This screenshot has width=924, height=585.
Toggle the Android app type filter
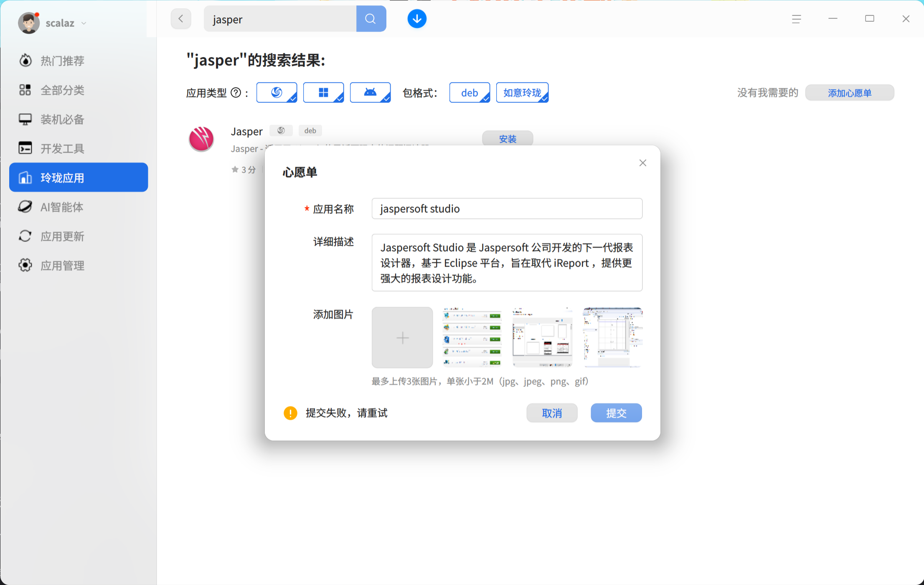pos(370,92)
